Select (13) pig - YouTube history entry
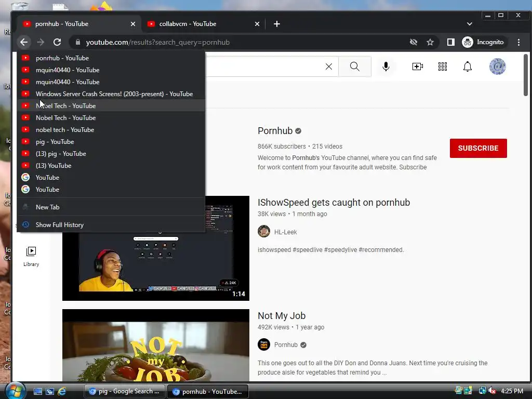The height and width of the screenshot is (399, 532). [x=111, y=154]
